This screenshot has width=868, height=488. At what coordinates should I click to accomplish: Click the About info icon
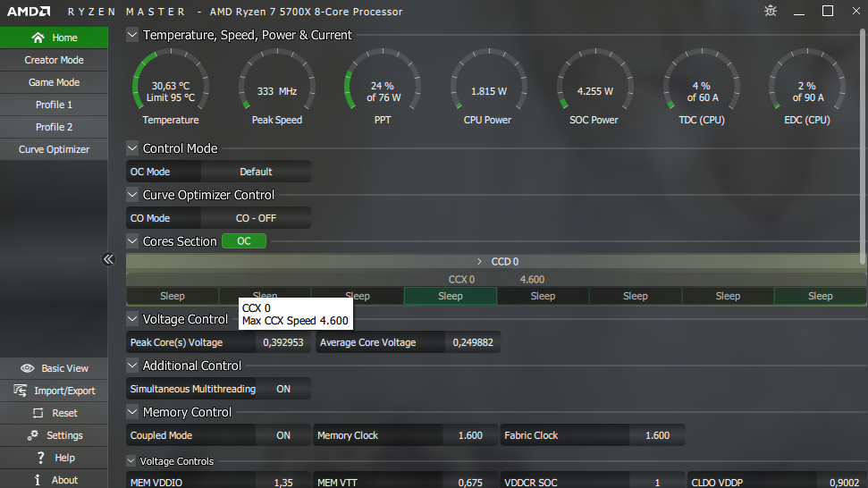tap(37, 480)
